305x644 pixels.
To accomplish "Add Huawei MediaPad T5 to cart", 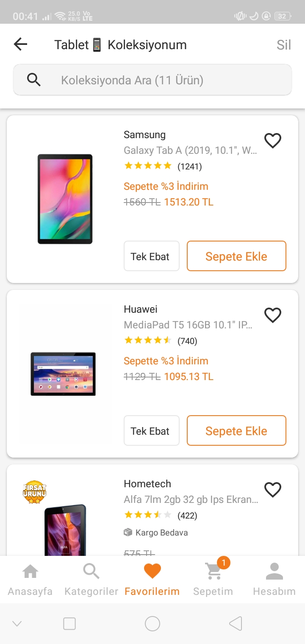I will (x=236, y=430).
